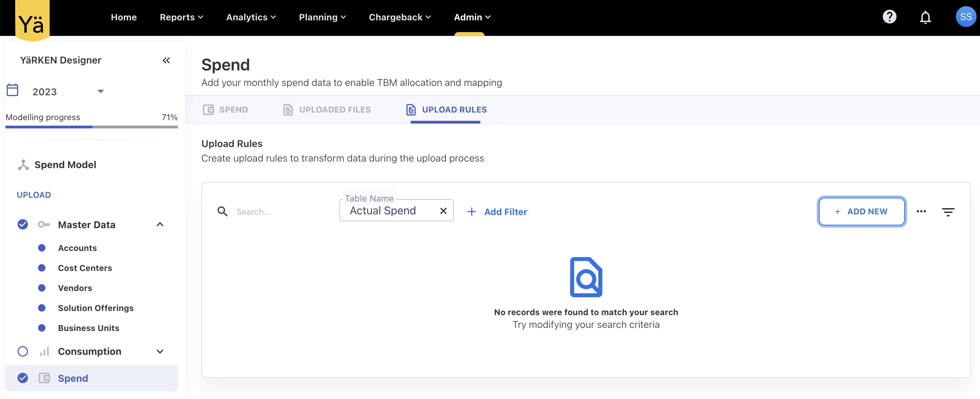This screenshot has height=399, width=980.
Task: Click the Add Filter link
Action: point(497,212)
